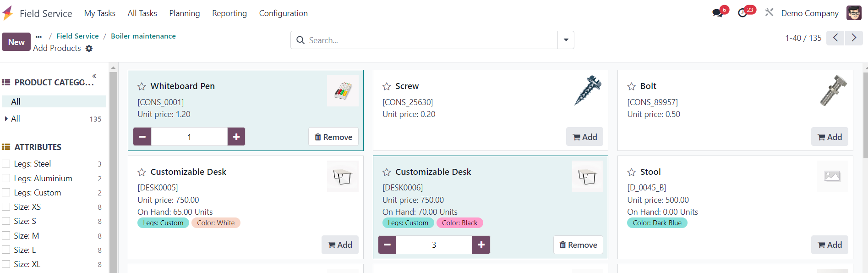This screenshot has height=273, width=868.
Task: Enable the Legs: Steel filter
Action: [6, 164]
